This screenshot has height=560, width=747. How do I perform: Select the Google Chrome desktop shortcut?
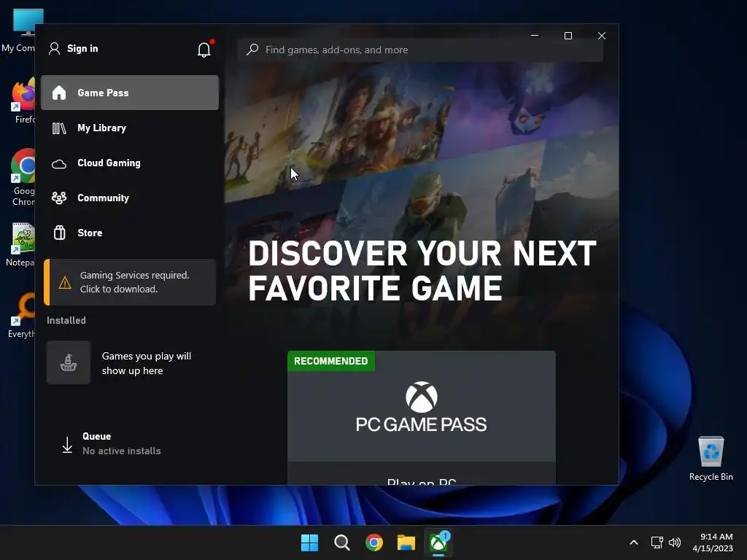point(23,177)
